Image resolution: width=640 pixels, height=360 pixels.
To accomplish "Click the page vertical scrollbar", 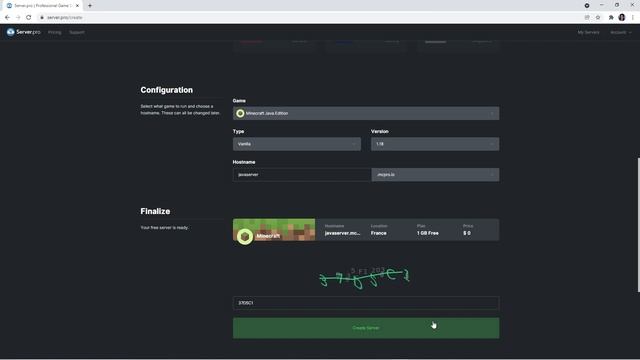I will pyautogui.click(x=638, y=224).
